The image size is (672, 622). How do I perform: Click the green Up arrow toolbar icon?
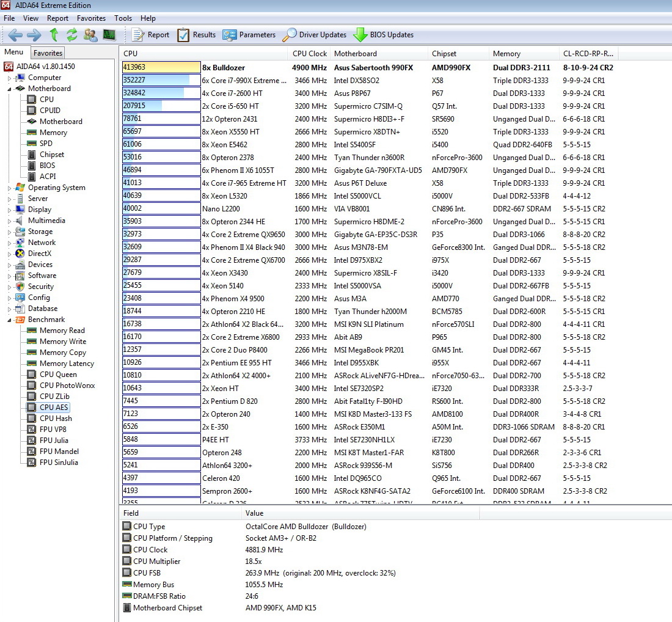54,34
